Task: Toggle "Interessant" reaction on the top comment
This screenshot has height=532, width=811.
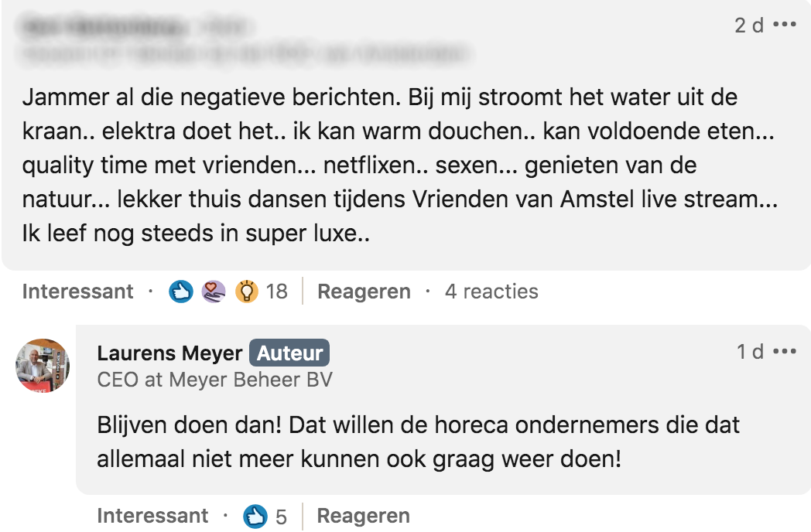Action: [77, 292]
